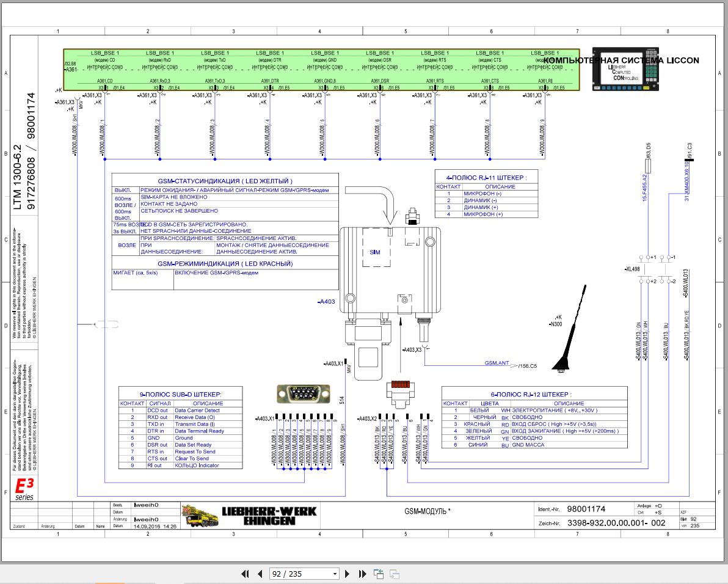Screen dimensions: 728x584
Task: Click the SIM card slot on the modem
Action: pos(375,251)
